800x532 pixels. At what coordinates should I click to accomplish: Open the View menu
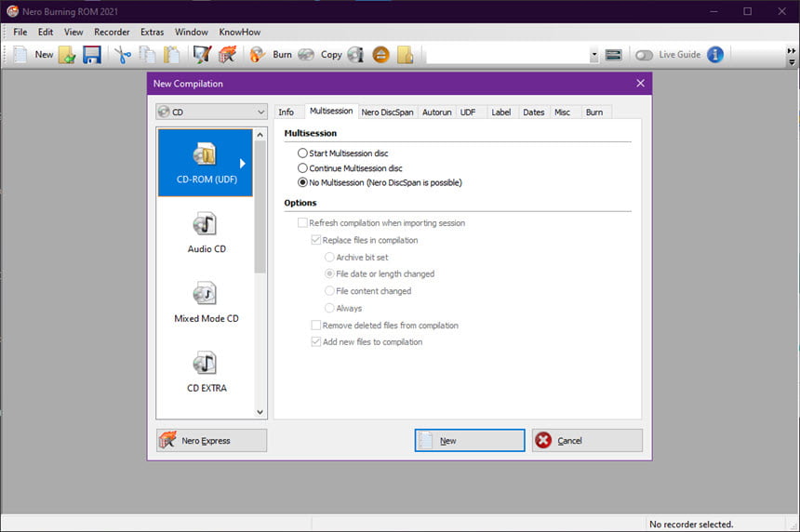coord(73,32)
